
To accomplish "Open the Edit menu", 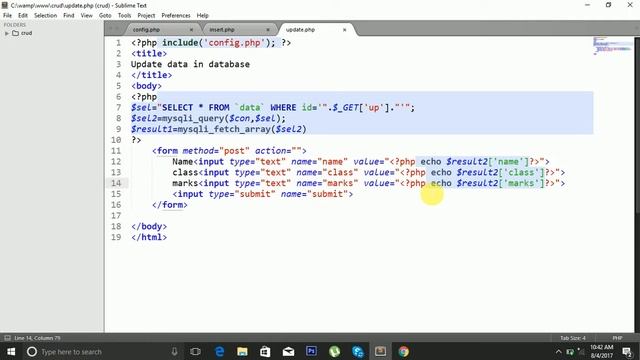I will pyautogui.click(x=23, y=16).
